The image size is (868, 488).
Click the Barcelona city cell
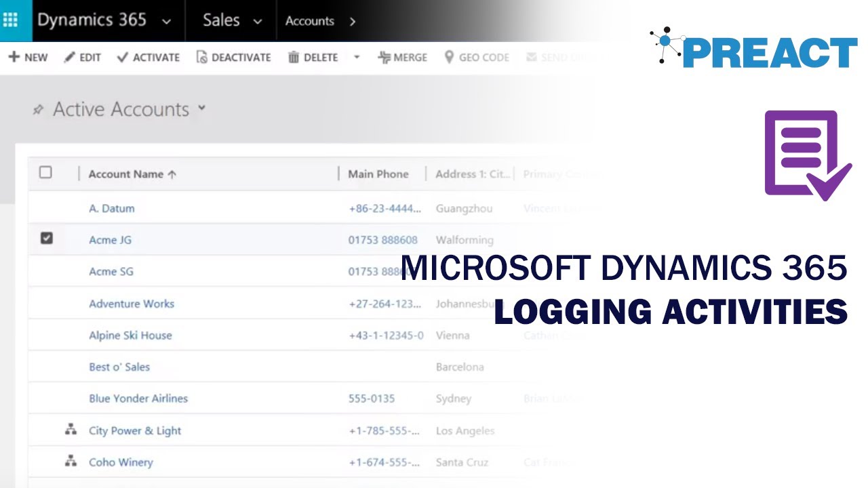[x=460, y=367]
